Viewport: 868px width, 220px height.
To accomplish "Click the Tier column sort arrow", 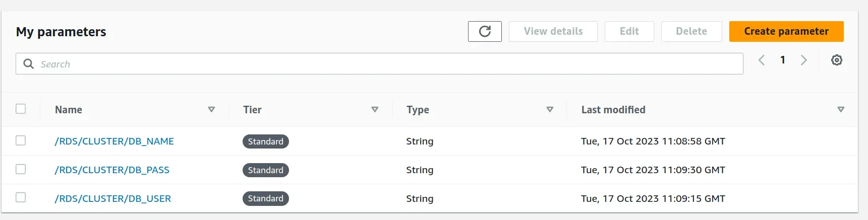I will (375, 109).
